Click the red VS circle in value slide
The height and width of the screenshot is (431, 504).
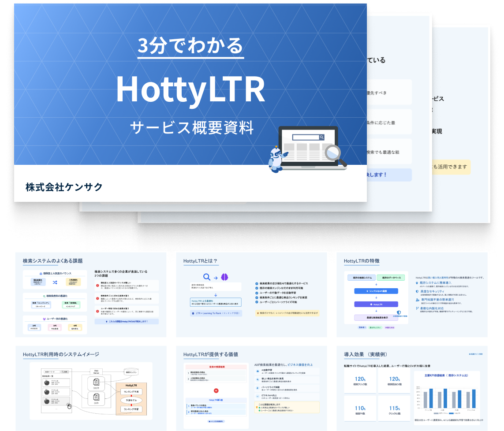click(216, 390)
